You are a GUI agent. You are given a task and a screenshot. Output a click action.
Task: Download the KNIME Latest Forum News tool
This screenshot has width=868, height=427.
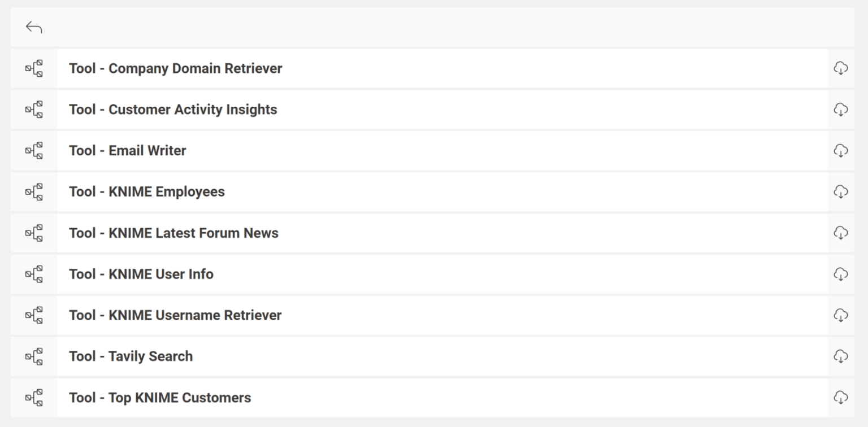coord(841,233)
